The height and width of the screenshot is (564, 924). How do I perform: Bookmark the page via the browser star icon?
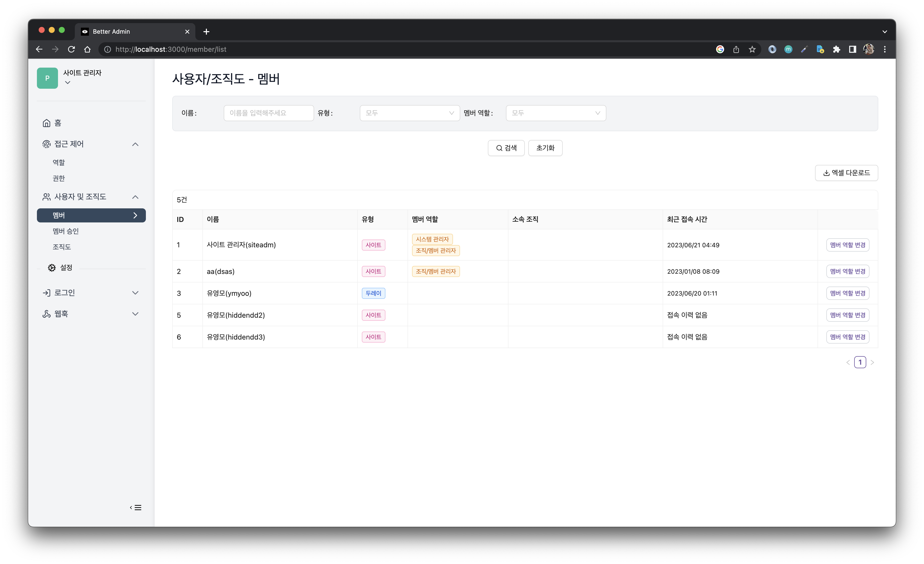coord(752,49)
